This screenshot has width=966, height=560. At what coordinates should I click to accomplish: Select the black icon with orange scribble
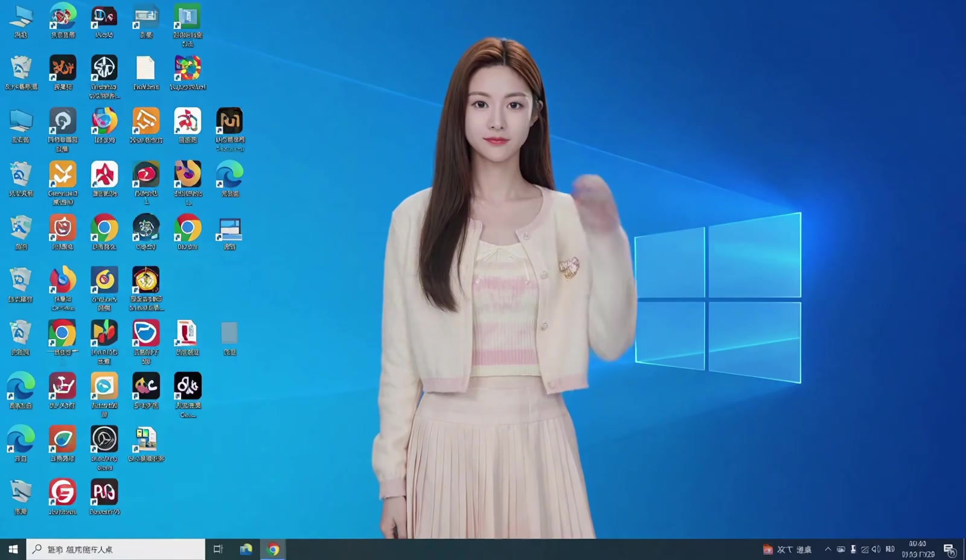pos(62,68)
